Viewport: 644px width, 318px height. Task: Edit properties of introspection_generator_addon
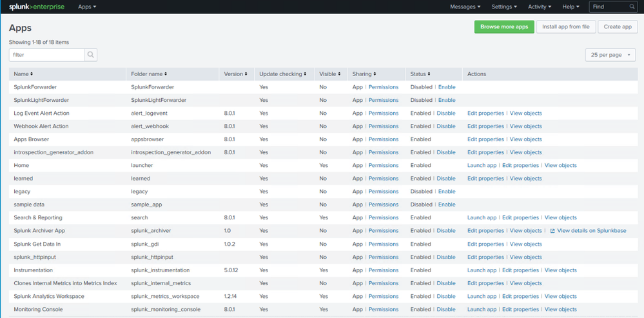(485, 152)
